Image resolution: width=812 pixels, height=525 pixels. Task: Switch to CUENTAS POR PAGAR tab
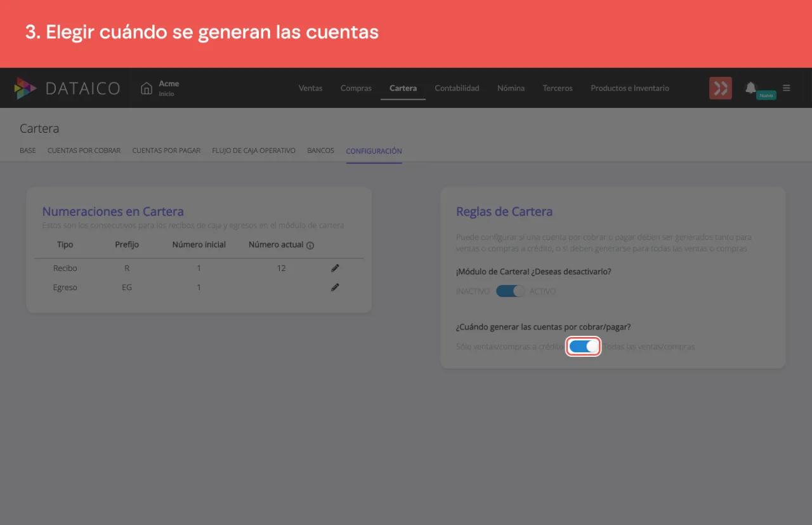pyautogui.click(x=166, y=151)
